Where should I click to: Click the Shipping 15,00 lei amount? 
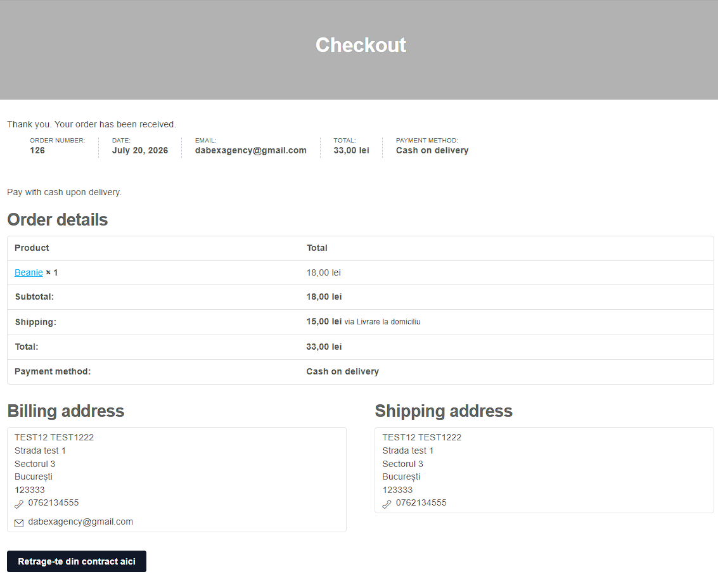(324, 321)
